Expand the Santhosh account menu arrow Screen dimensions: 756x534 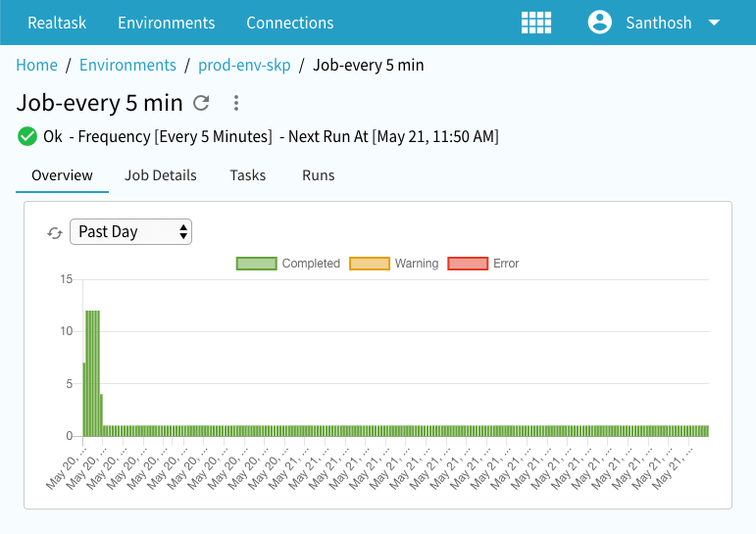714,23
